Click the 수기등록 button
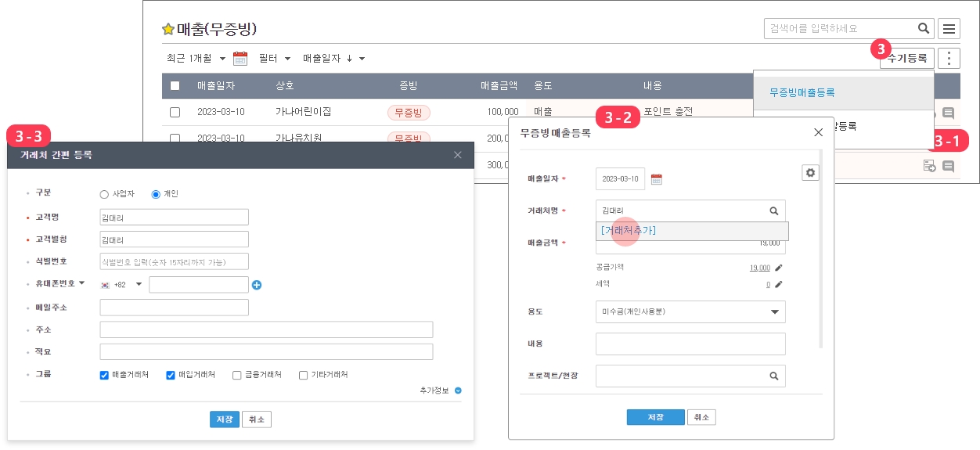This screenshot has height=450, width=980. (906, 58)
